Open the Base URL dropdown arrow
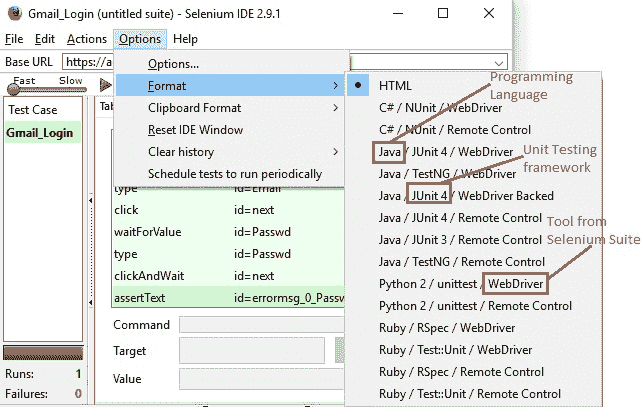Image resolution: width=644 pixels, height=407 pixels. tap(499, 63)
